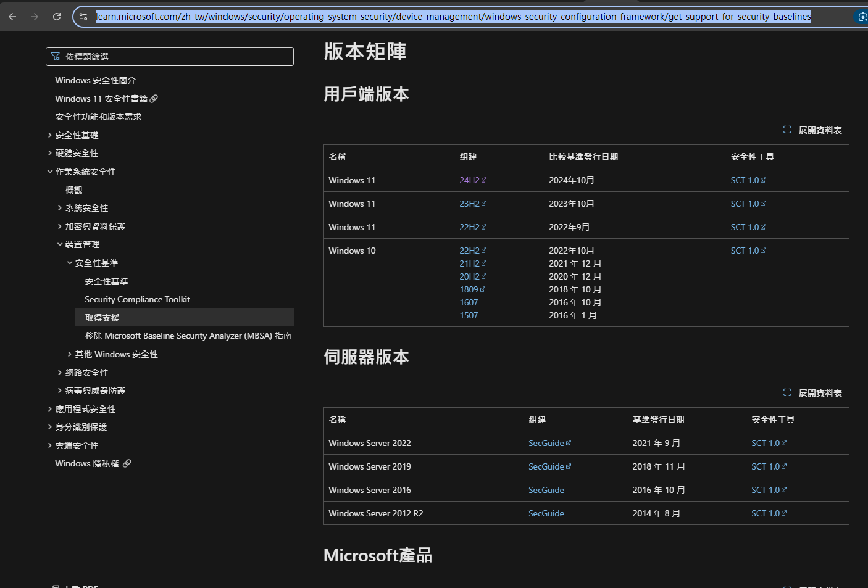Open SCT 1.0 link for Windows Server 2019
868x588 pixels.
769,466
